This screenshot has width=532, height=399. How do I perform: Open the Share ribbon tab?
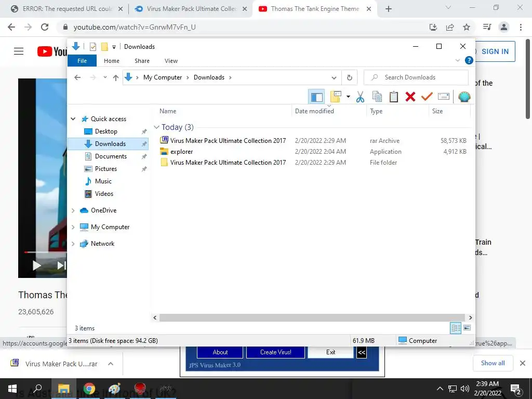pos(142,61)
